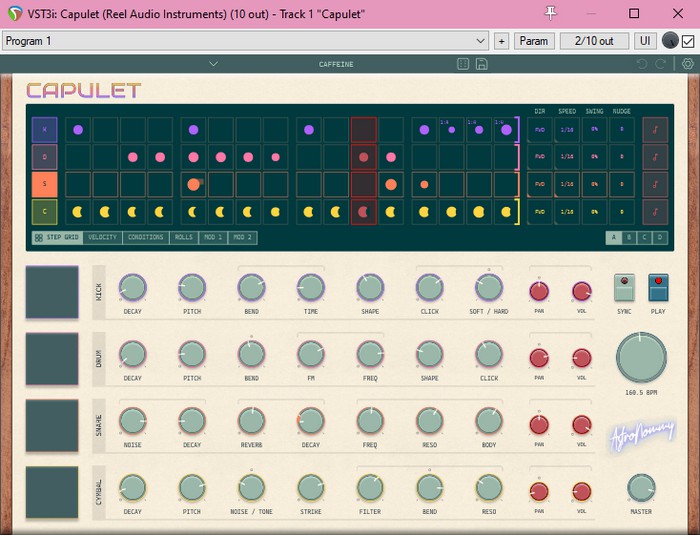
Task: Toggle first cymbal step on step grid
Action: tap(78, 212)
